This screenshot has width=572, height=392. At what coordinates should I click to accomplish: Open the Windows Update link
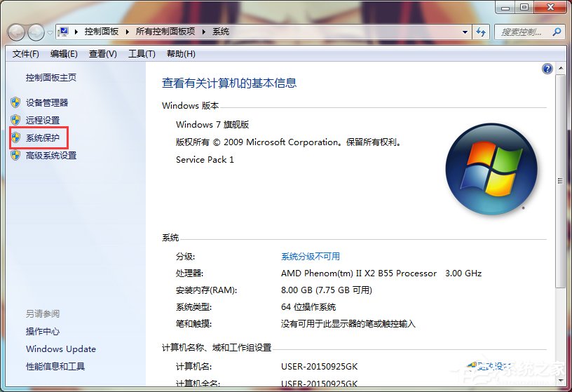tap(61, 349)
